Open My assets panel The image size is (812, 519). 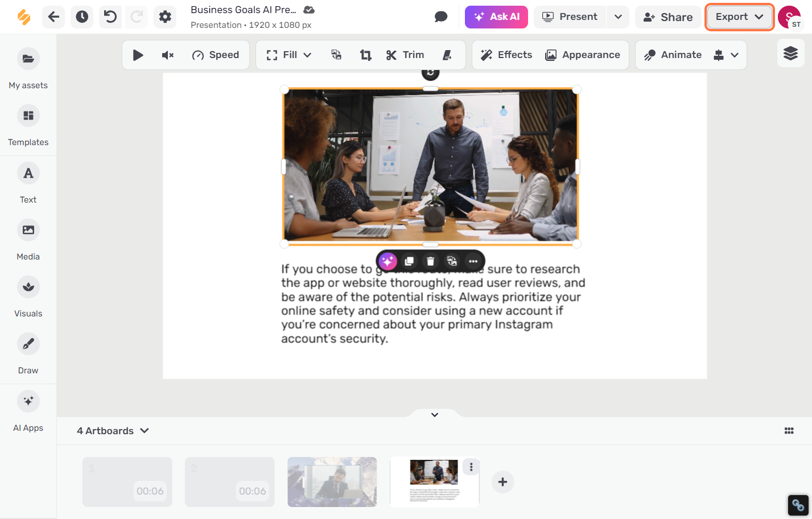click(28, 68)
